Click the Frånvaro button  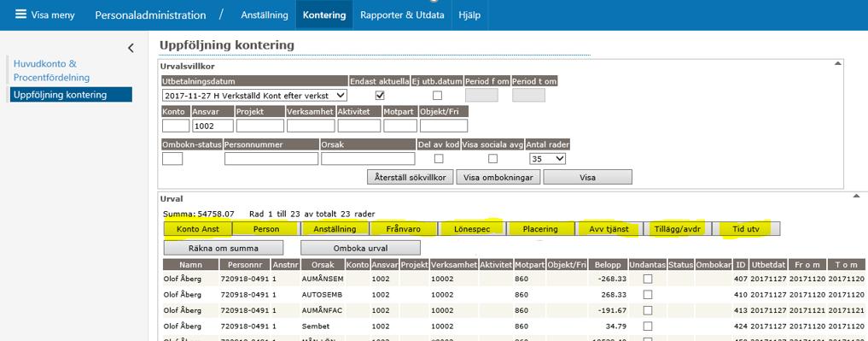pyautogui.click(x=404, y=229)
